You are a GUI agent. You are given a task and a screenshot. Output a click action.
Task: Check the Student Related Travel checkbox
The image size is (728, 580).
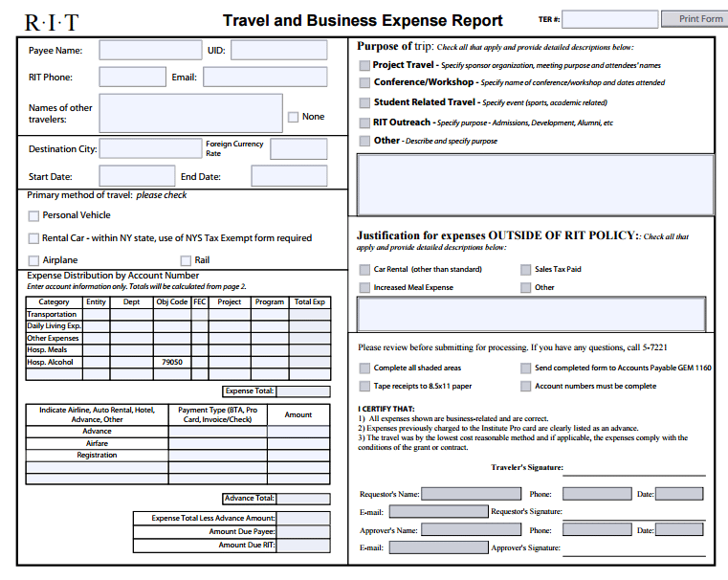[x=364, y=102]
